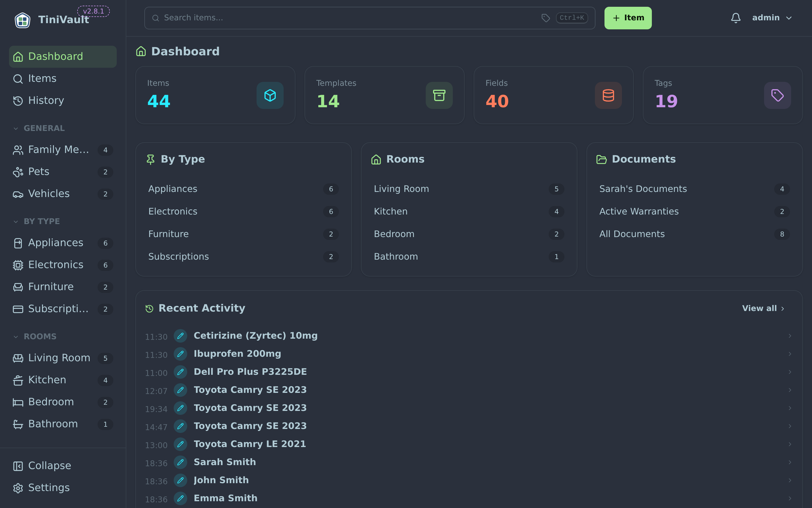Expand Toyota Camry LE 2021 row chevron
The image size is (812, 508).
[790, 444]
